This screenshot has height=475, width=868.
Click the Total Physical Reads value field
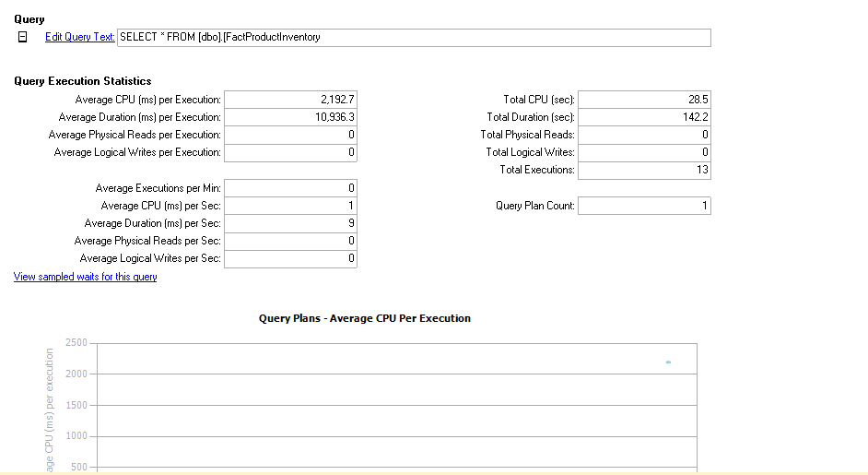click(x=644, y=135)
